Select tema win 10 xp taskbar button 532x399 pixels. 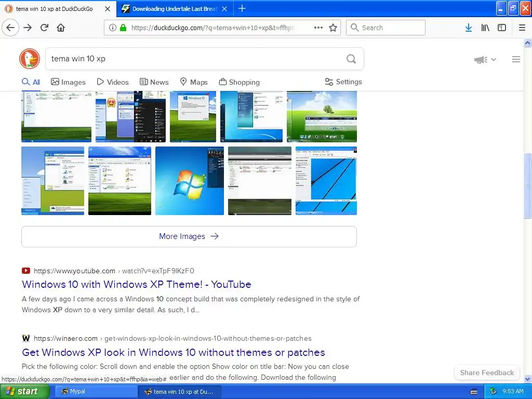[180, 392]
